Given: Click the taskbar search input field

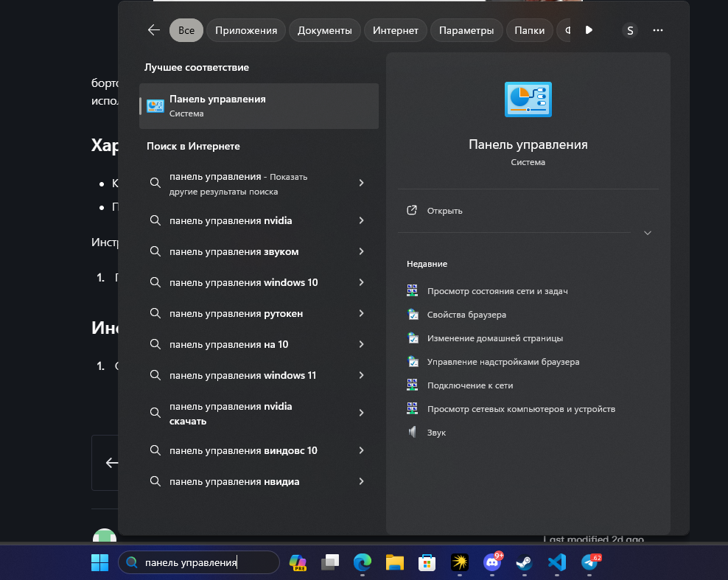Looking at the screenshot, I should pyautogui.click(x=206, y=563).
